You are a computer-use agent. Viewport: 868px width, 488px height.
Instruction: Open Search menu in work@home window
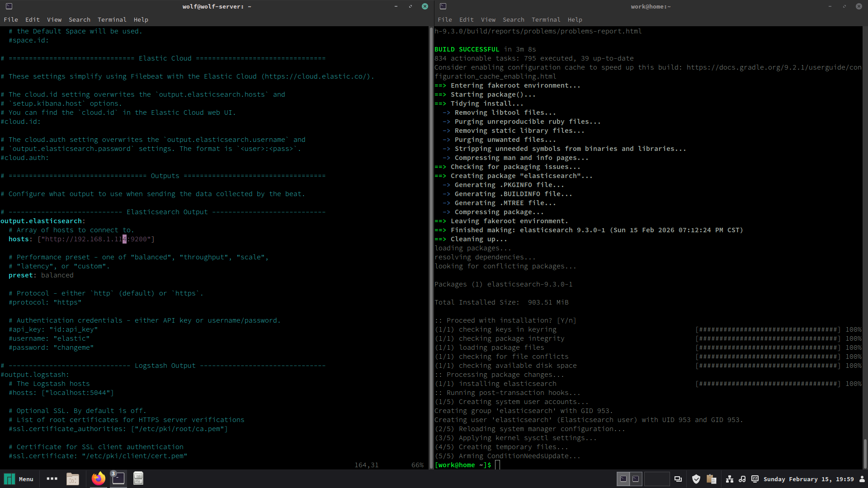coord(513,19)
